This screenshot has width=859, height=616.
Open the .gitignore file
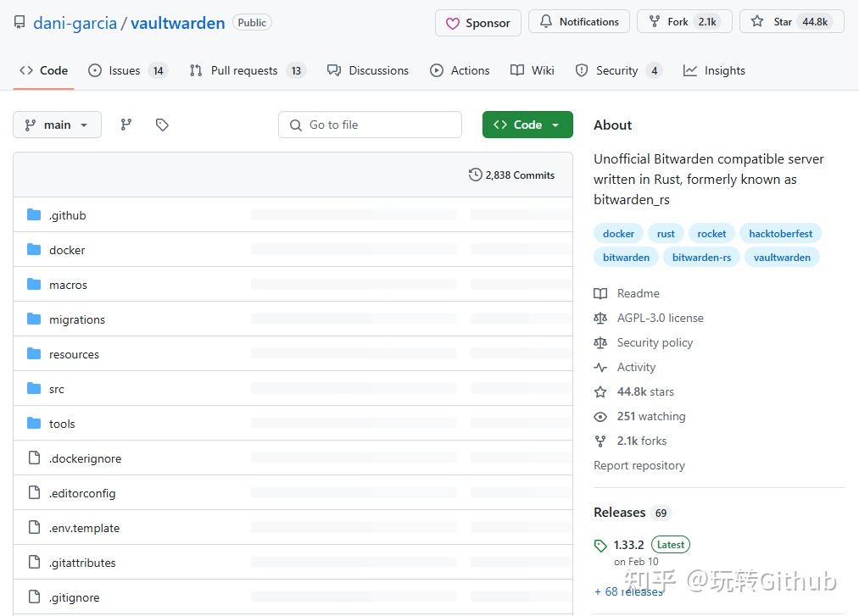tap(75, 598)
